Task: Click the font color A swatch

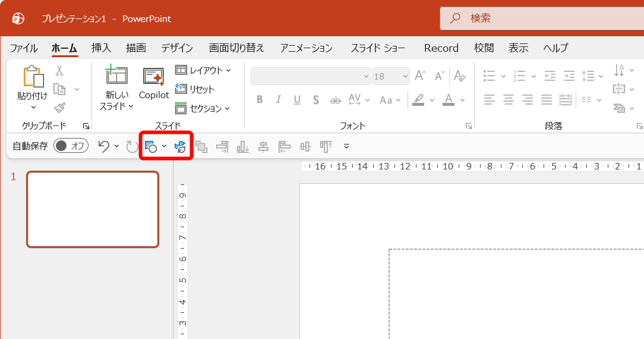Action: 449,100
